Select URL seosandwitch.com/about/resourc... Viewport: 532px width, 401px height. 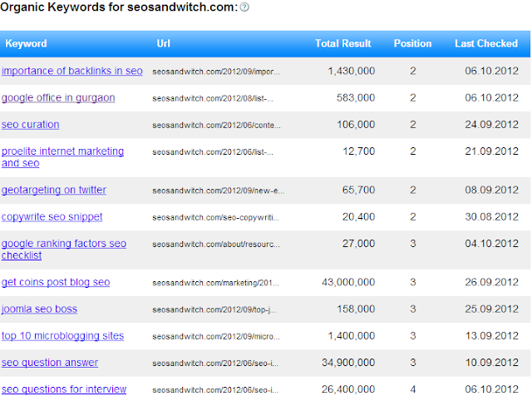[216, 244]
